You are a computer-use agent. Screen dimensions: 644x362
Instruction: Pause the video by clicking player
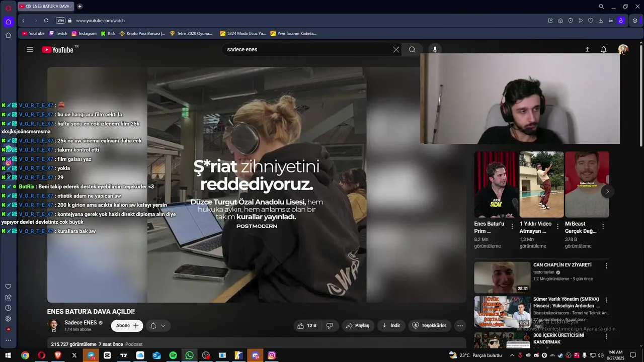[257, 185]
